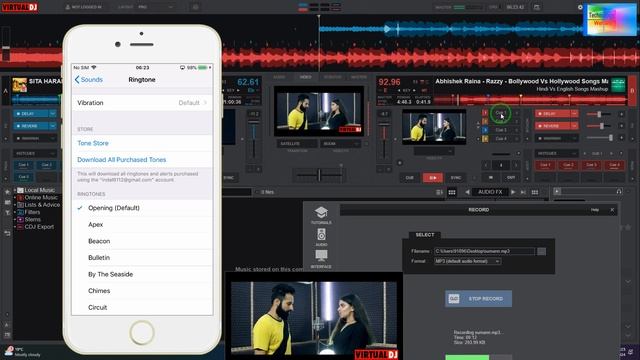Go back to Sounds on the iPhone
Image resolution: width=640 pixels, height=360 pixels.
89,80
